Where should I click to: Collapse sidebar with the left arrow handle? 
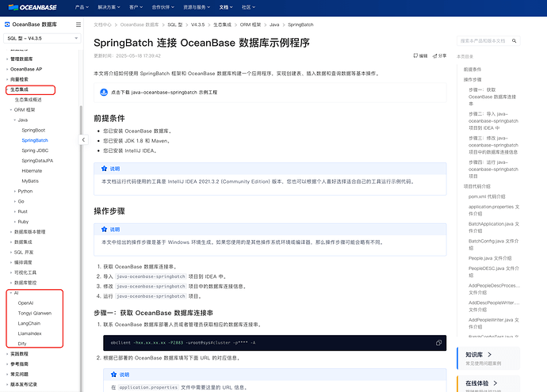[x=83, y=139]
